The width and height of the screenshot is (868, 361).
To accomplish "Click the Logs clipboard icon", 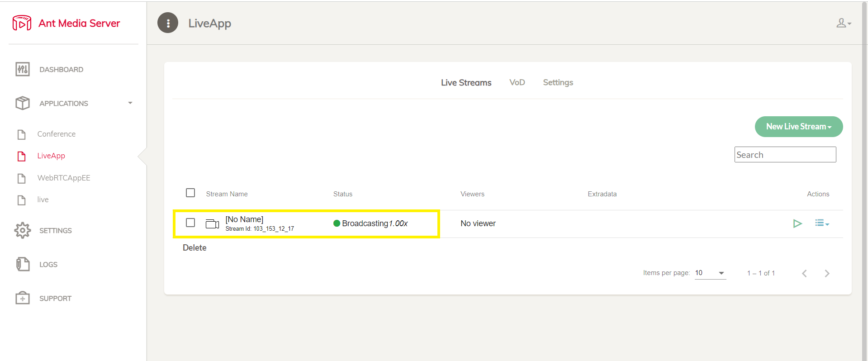I will (x=23, y=264).
